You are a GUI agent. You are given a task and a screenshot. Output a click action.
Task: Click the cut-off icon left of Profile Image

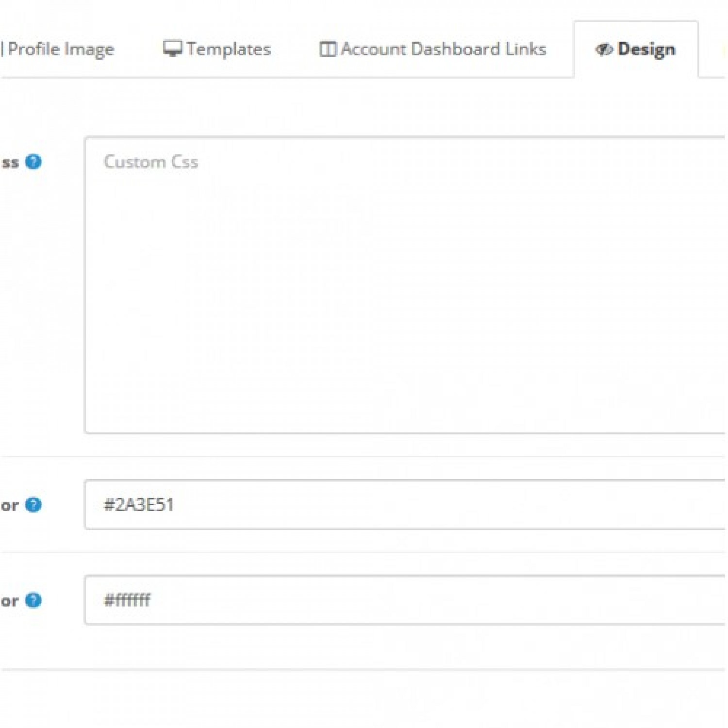tap(2, 49)
